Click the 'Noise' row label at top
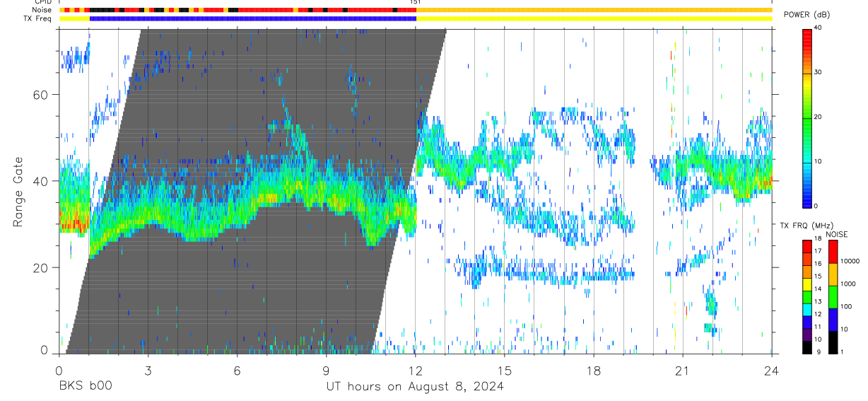The image size is (868, 401). coord(42,10)
